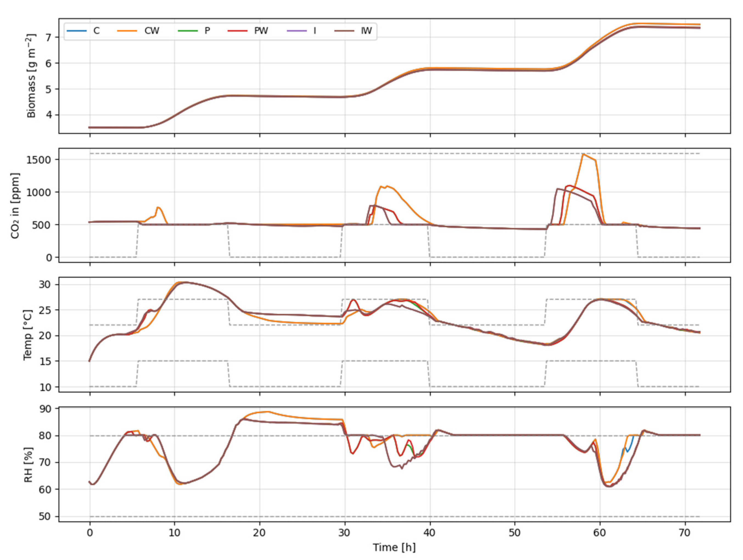Click the purple I legend line swatch
743x560 pixels.
(297, 31)
